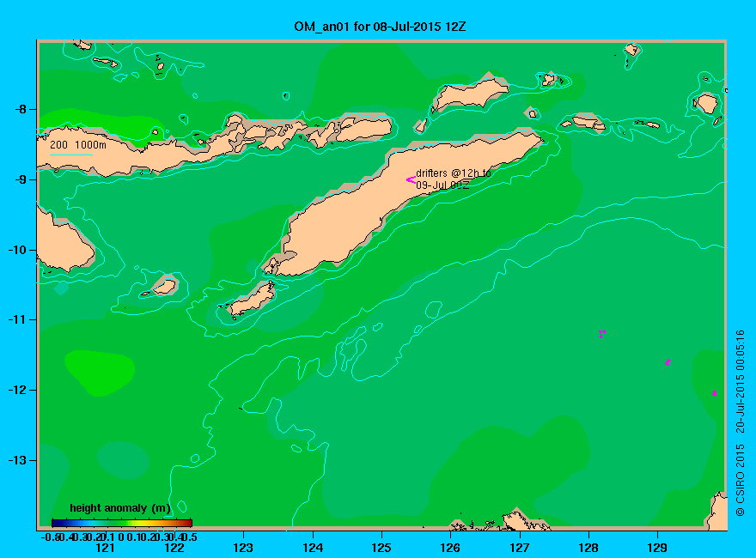Click the latitude label -10
The height and width of the screenshot is (558, 756).
pos(18,250)
